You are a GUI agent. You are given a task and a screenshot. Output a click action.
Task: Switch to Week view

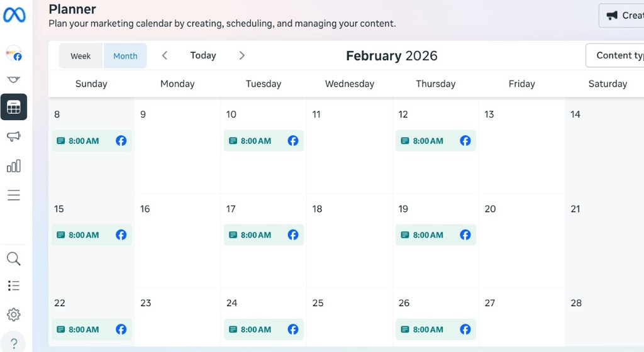(x=80, y=56)
